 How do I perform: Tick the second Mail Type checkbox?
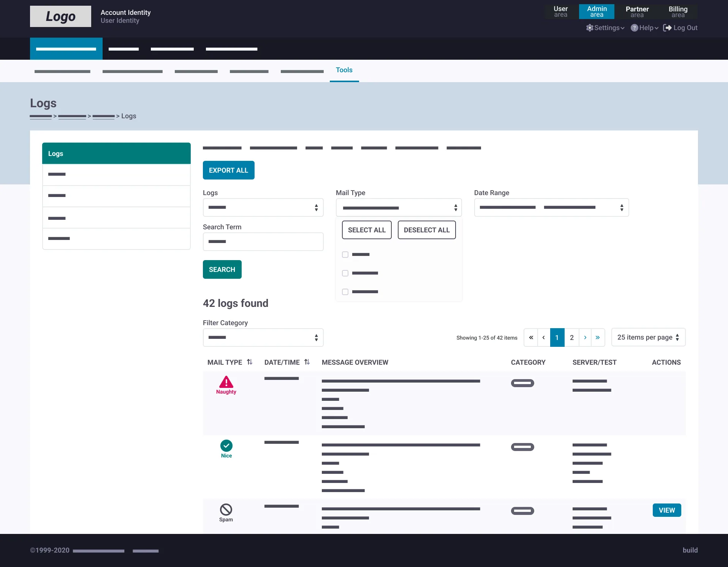[345, 273]
